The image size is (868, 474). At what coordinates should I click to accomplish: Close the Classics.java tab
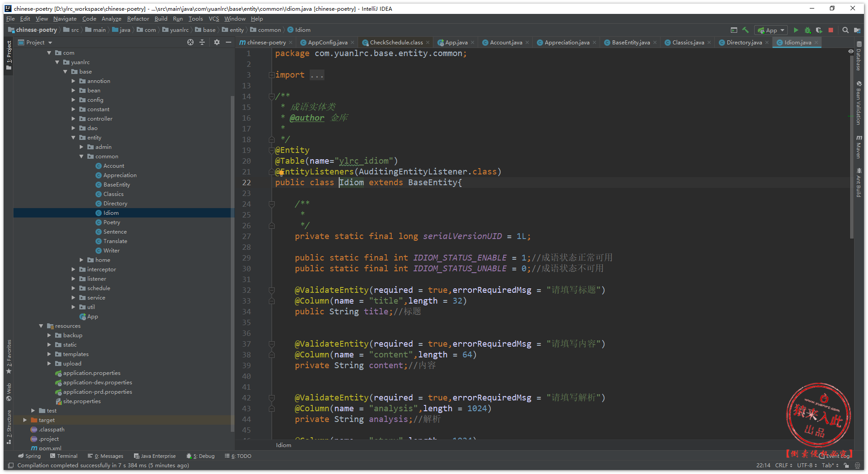[x=709, y=43]
